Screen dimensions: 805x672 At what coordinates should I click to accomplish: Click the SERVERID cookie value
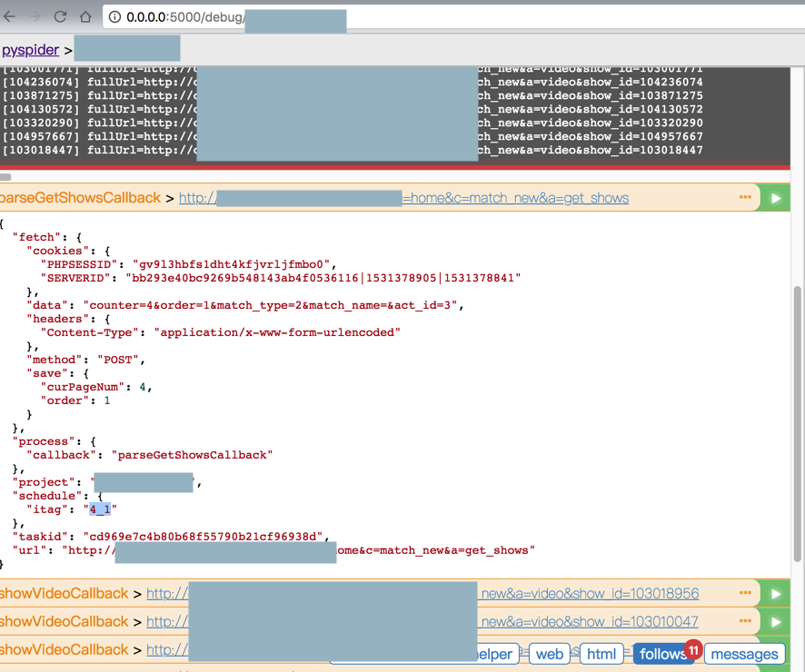[323, 278]
